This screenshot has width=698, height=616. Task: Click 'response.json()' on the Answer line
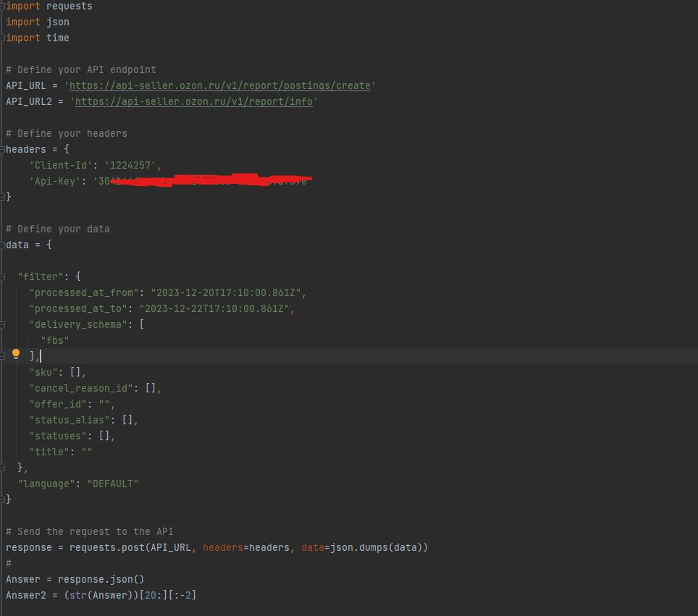pos(101,580)
